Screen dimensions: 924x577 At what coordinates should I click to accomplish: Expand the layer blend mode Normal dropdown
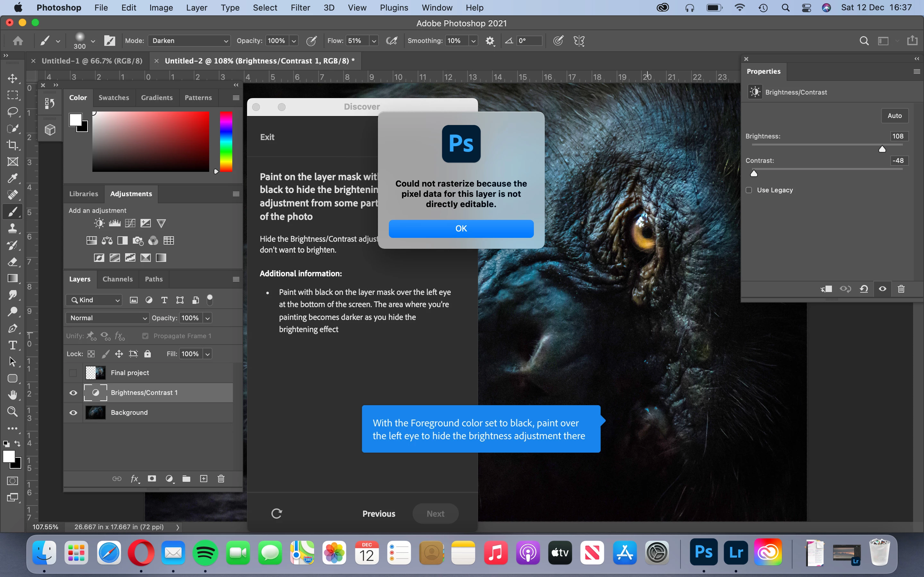tap(108, 318)
